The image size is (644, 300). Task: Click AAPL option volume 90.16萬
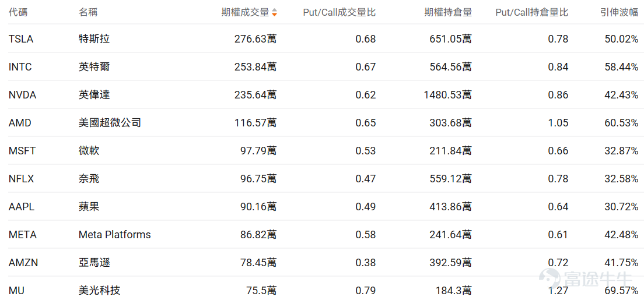tap(258, 206)
